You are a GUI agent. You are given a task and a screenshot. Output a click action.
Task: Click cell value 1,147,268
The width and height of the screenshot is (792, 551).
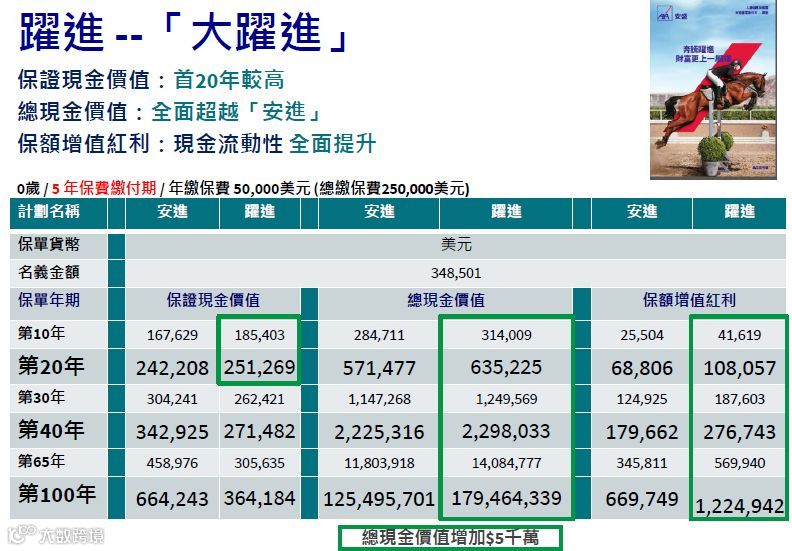379,399
